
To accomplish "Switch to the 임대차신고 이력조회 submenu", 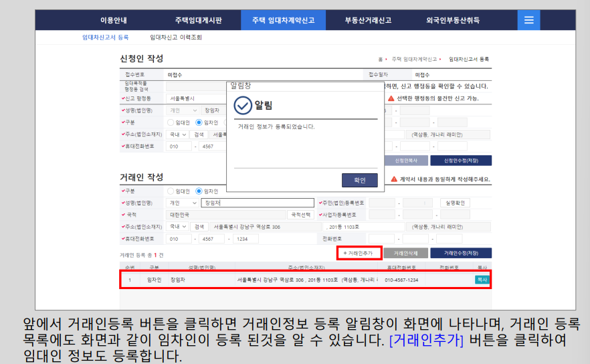I will (x=176, y=37).
